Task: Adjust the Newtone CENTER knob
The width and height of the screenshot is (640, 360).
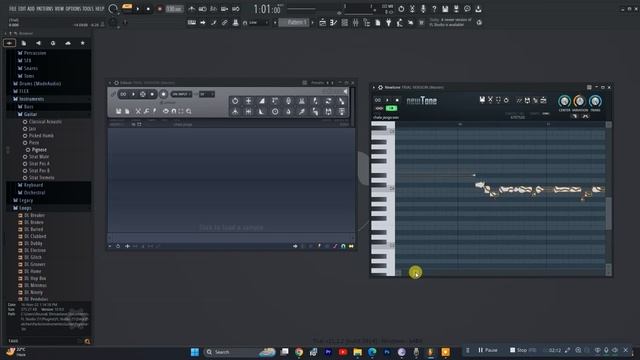Action: 564,101
